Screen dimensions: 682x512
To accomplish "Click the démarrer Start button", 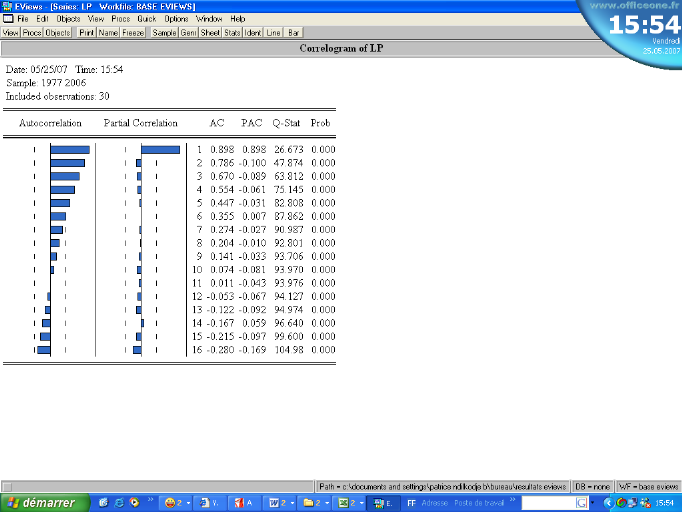I will pos(45,503).
